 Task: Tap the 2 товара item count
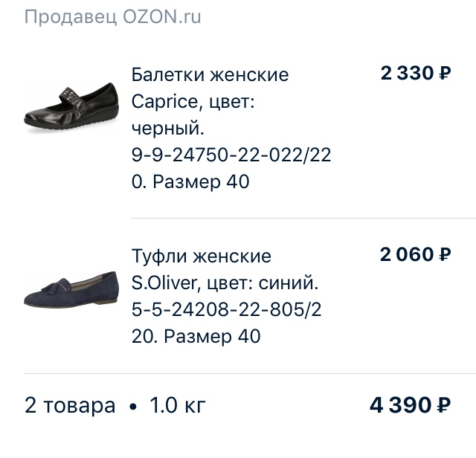[x=70, y=406]
